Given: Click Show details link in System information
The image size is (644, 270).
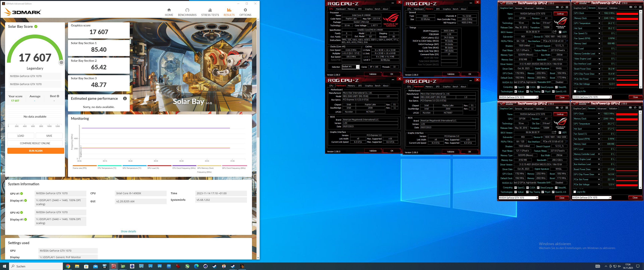Looking at the screenshot, I should (x=128, y=231).
